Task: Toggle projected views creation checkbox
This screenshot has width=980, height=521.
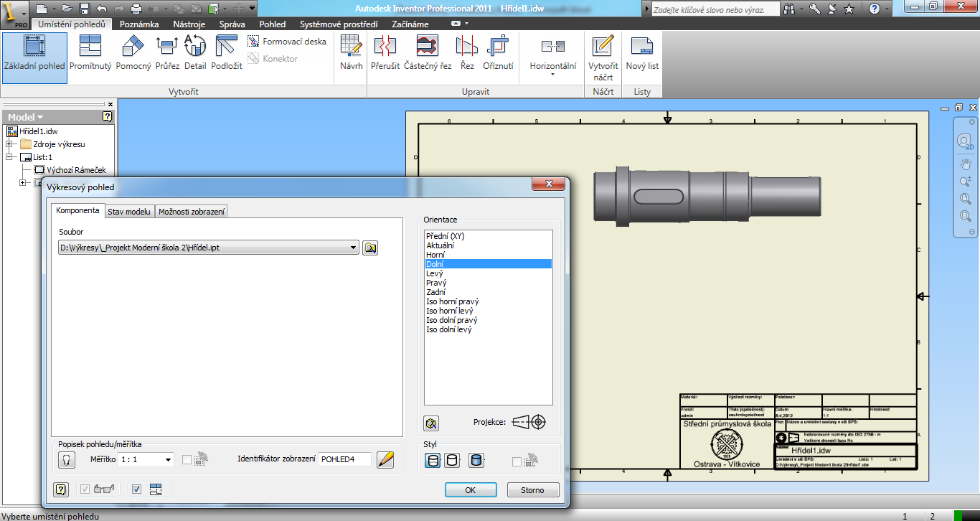Action: coord(136,489)
